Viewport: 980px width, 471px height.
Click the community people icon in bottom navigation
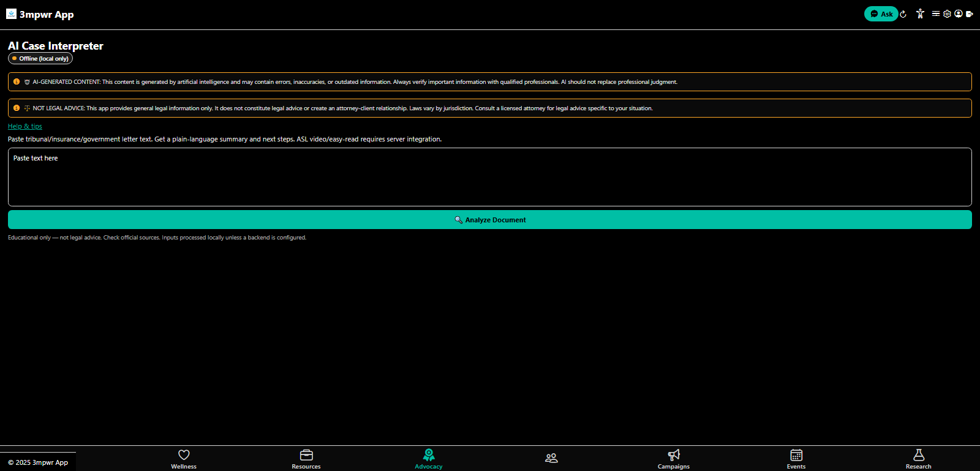[551, 458]
